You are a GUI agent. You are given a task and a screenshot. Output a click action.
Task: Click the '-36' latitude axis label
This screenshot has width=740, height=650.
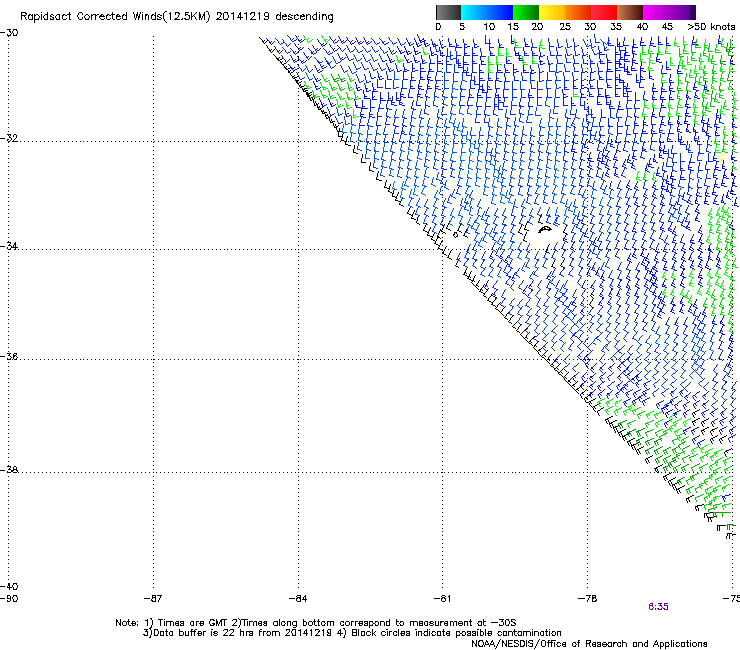click(x=9, y=356)
